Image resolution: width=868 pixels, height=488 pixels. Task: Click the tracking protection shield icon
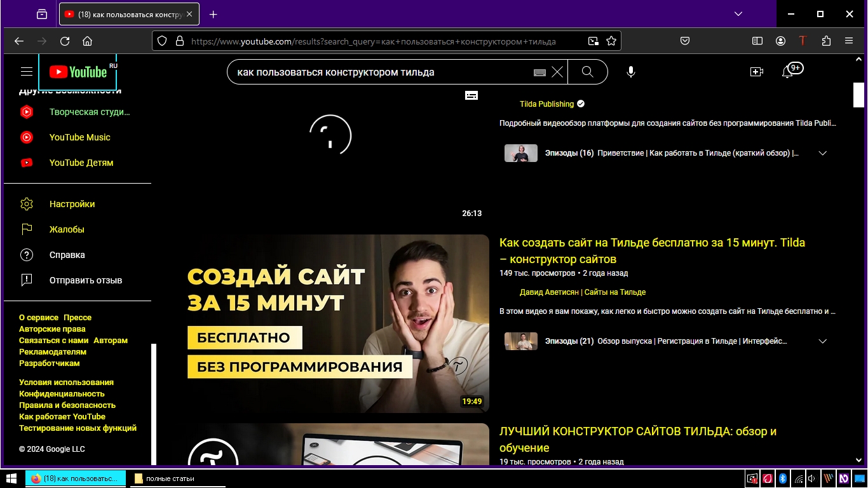[x=162, y=41]
